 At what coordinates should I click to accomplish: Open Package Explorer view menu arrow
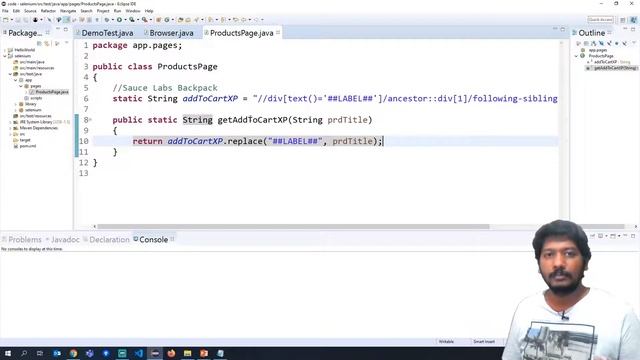[67, 42]
